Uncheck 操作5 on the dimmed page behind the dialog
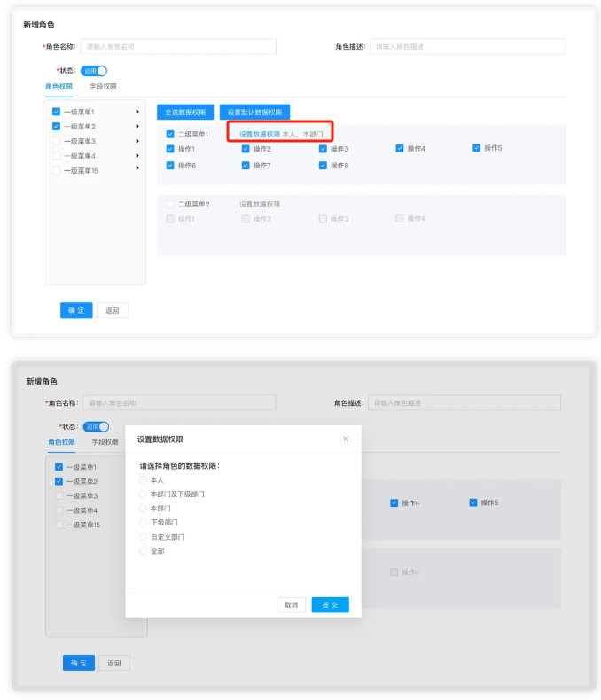The height and width of the screenshot is (700, 601). [x=473, y=502]
